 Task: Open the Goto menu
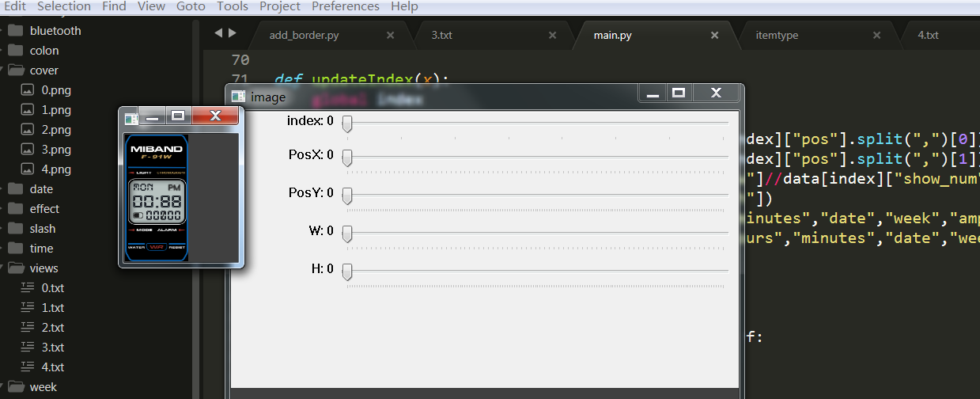point(191,6)
